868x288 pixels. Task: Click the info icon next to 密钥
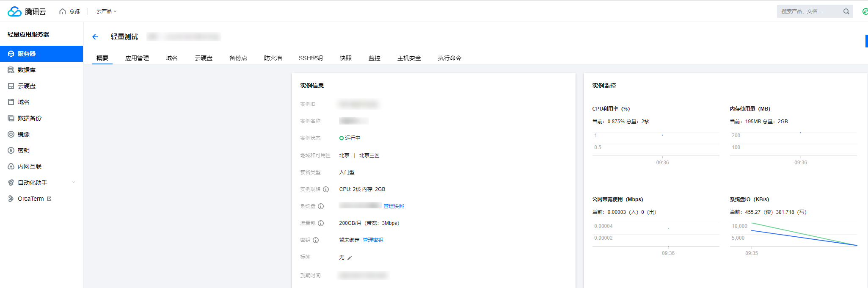[x=316, y=240]
